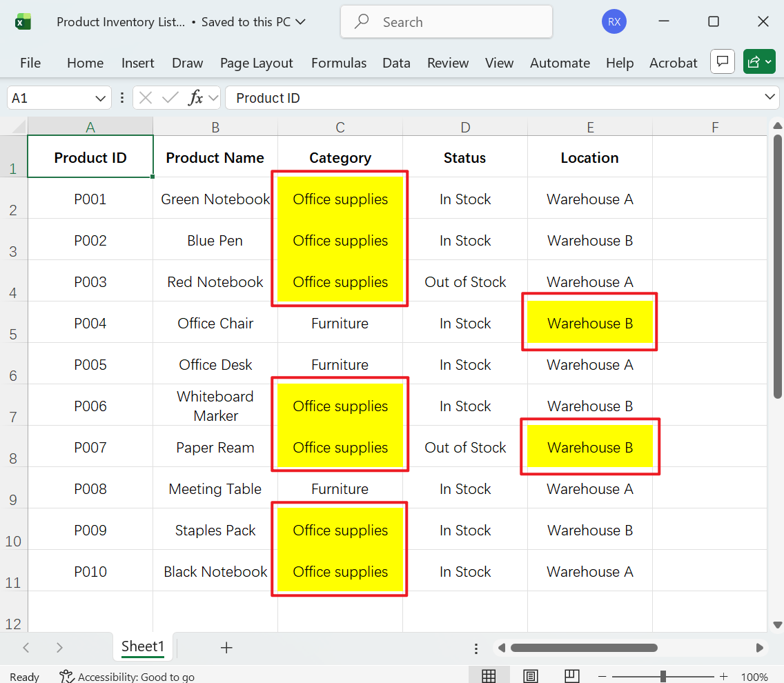Add a new sheet with the plus button
The image size is (784, 683).
click(x=227, y=647)
